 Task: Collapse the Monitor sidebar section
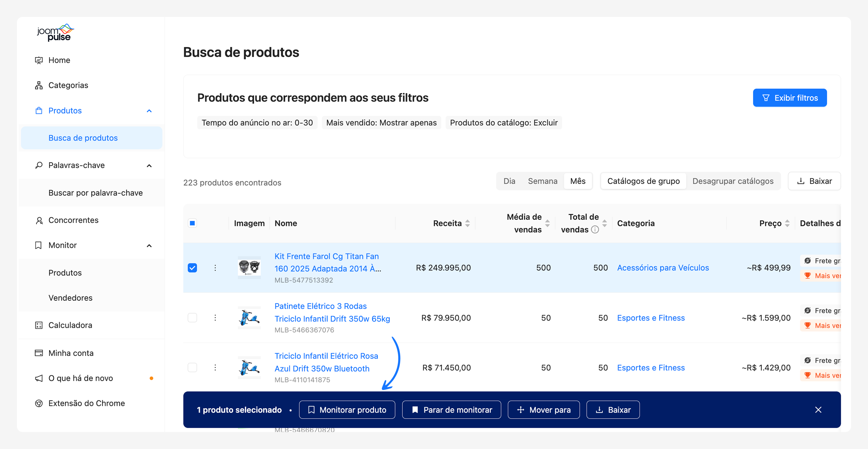(x=149, y=245)
